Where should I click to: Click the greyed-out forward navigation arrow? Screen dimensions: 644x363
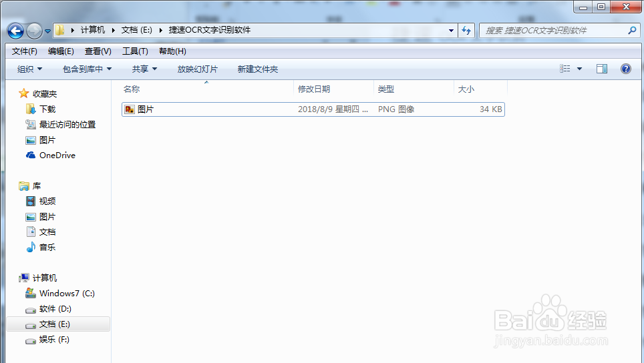coord(34,31)
